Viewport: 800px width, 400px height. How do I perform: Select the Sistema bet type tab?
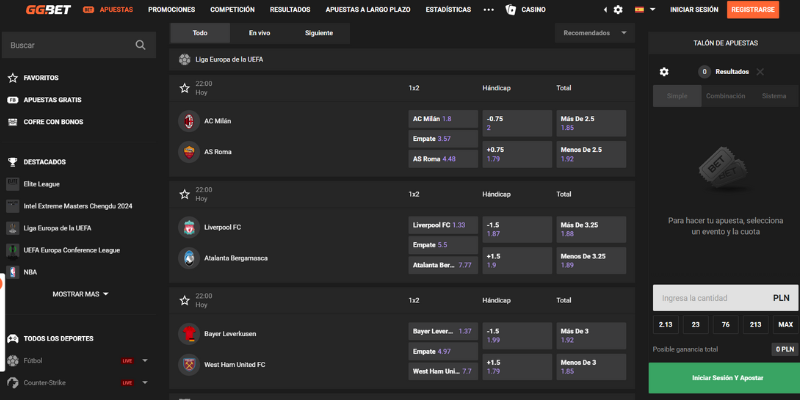point(774,96)
